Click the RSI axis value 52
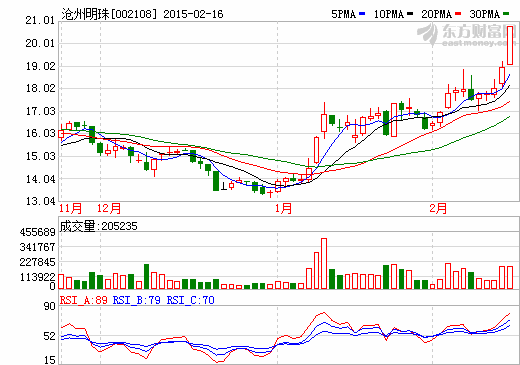Viewport: 520px width, 365px height. [x=49, y=336]
